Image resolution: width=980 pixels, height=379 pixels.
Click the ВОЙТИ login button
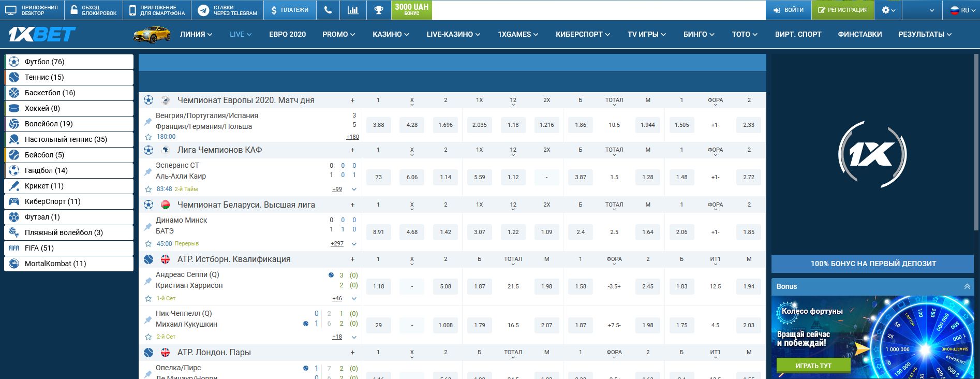788,10
